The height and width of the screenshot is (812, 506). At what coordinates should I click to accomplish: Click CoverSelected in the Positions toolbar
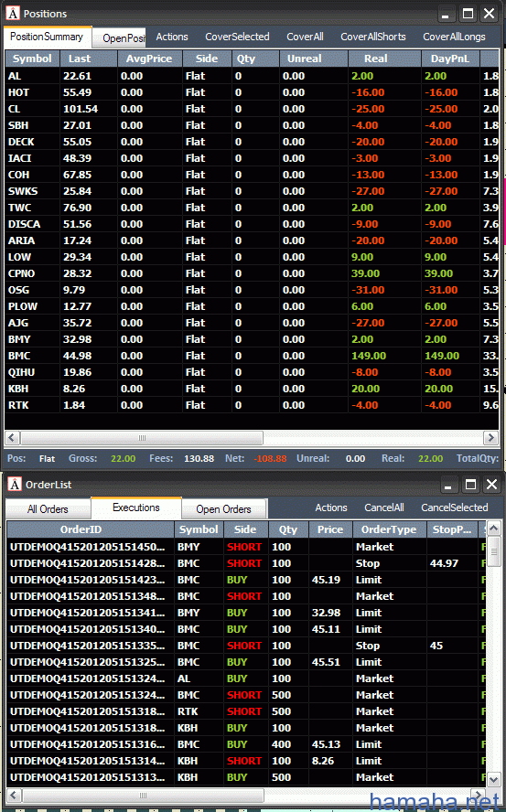click(x=237, y=37)
